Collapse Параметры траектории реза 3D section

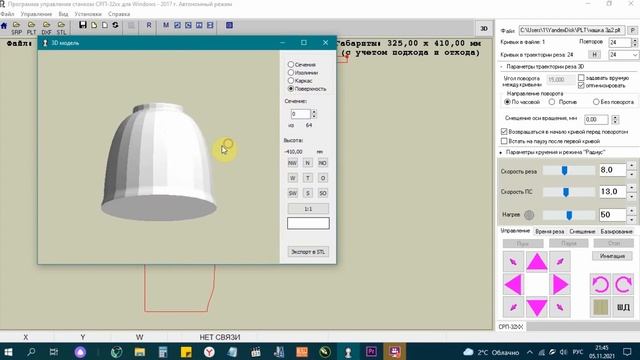click(x=502, y=67)
